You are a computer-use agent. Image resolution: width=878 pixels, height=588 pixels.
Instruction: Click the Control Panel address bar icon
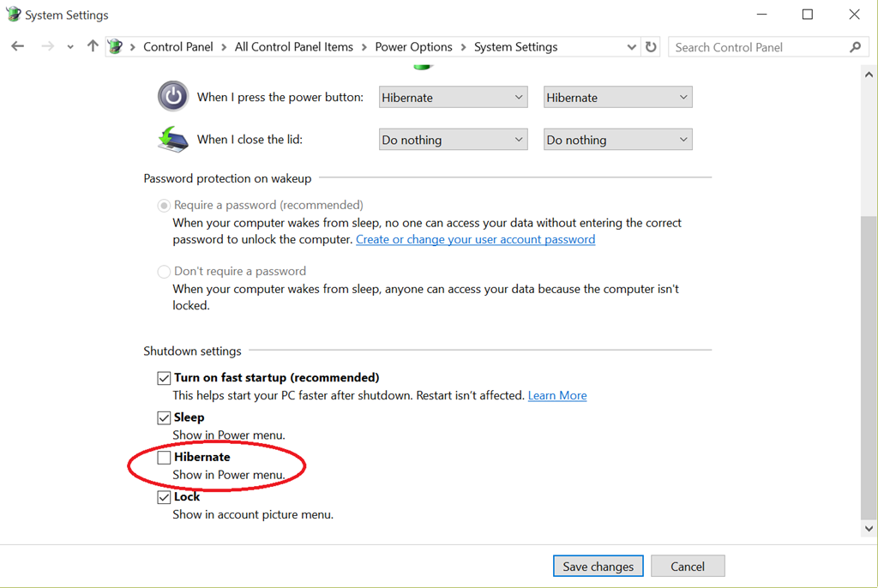coord(116,47)
